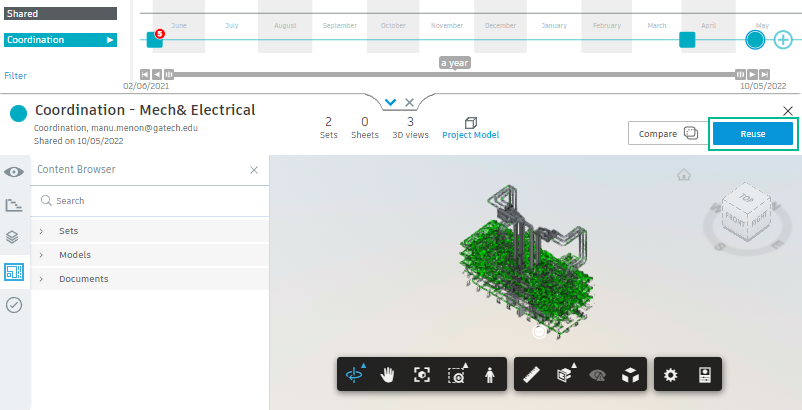
Task: Click the Search field in Content Browser
Action: coord(150,201)
